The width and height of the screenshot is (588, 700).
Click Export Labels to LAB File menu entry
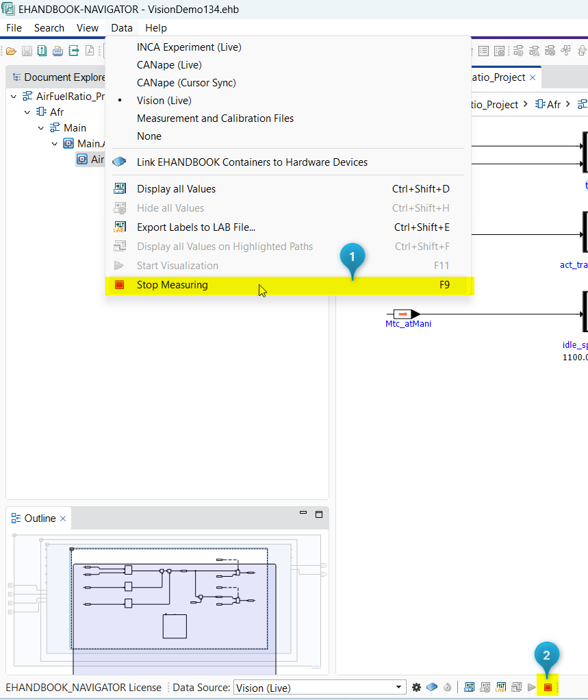click(196, 227)
